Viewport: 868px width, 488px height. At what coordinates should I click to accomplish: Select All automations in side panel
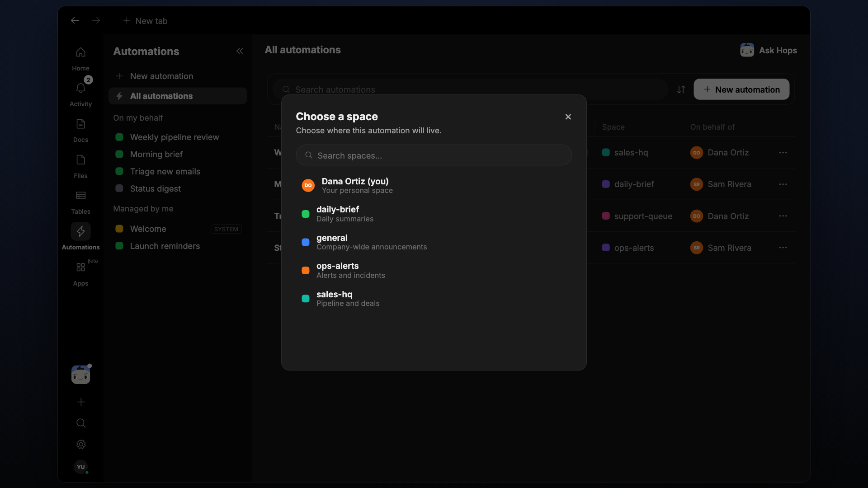[178, 96]
